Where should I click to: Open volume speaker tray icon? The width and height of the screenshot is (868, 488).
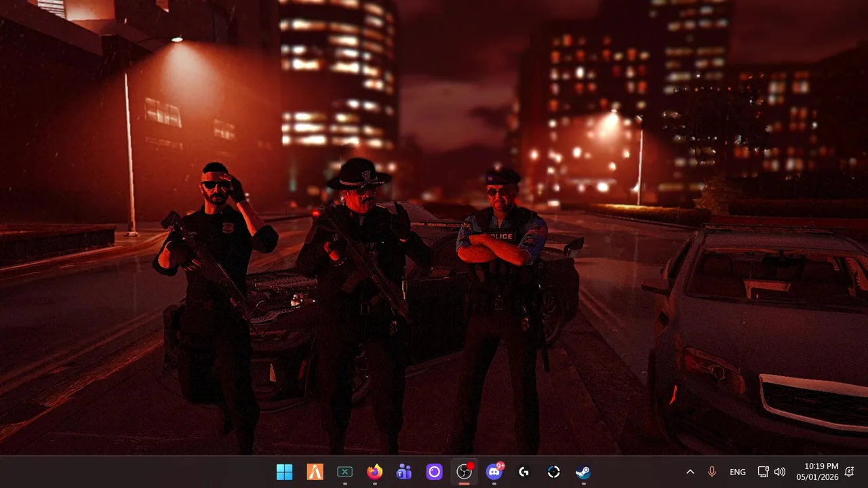(x=780, y=472)
